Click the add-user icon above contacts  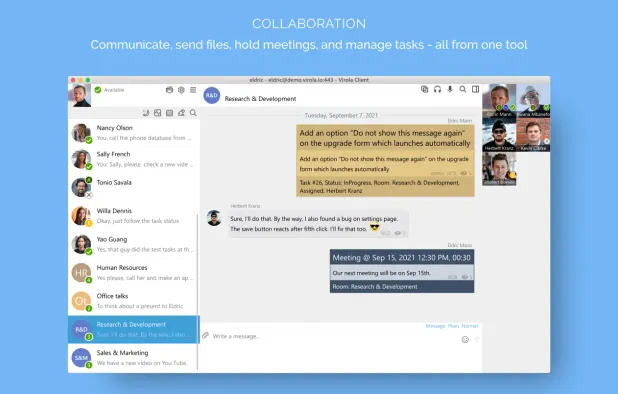tap(181, 113)
